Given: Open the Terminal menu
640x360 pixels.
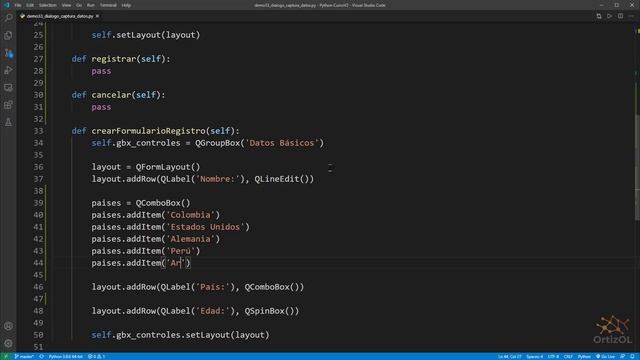Looking at the screenshot, I should 108,5.
